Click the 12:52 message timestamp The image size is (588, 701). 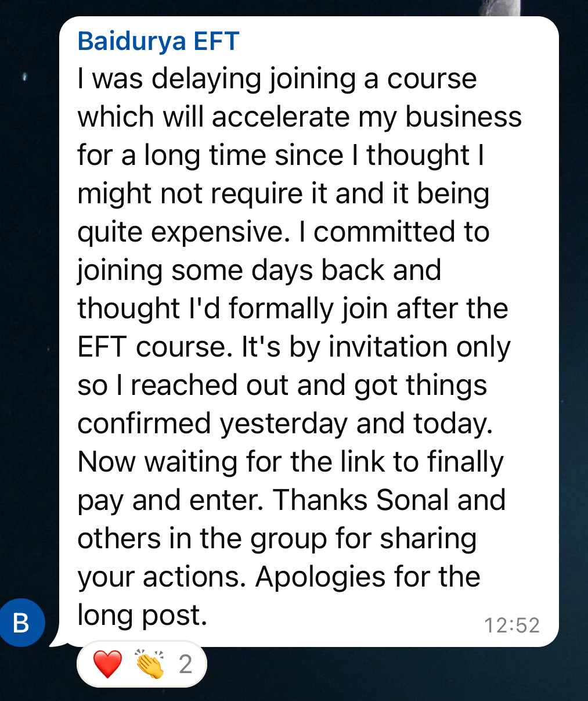pos(511,625)
